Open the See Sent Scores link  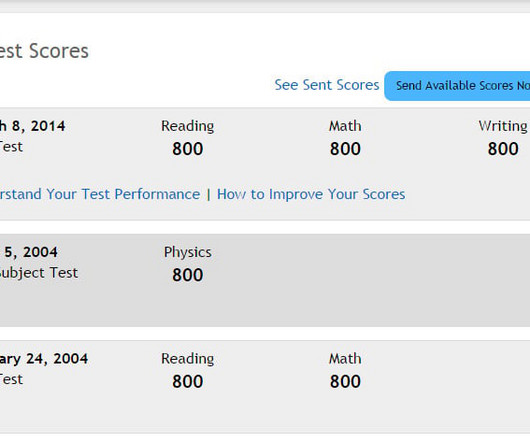pos(327,85)
